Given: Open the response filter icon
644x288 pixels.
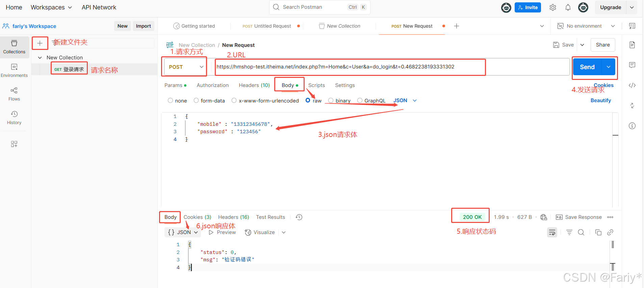Looking at the screenshot, I should tap(569, 232).
